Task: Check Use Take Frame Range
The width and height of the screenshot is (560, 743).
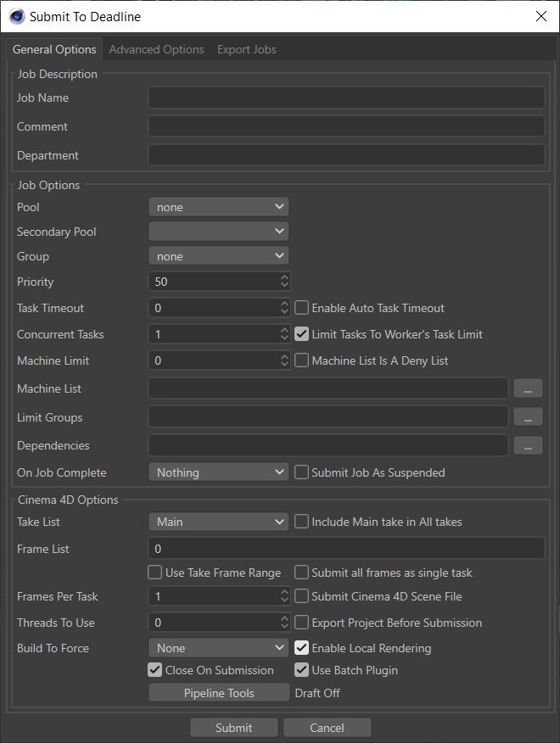Action: tap(154, 573)
